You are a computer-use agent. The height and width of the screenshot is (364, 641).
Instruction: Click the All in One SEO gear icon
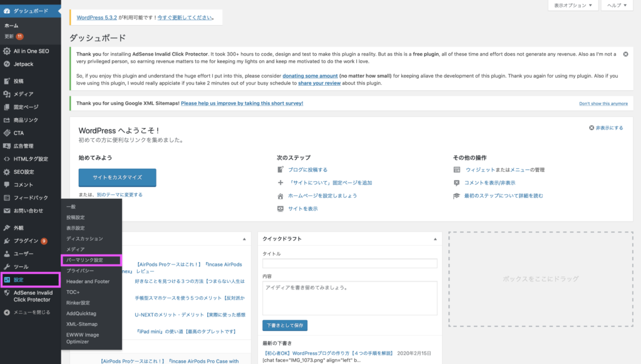[6, 51]
